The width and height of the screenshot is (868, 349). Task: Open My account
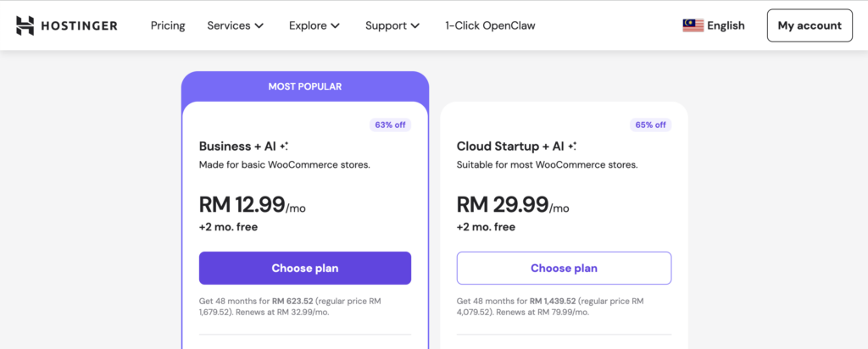pos(810,25)
